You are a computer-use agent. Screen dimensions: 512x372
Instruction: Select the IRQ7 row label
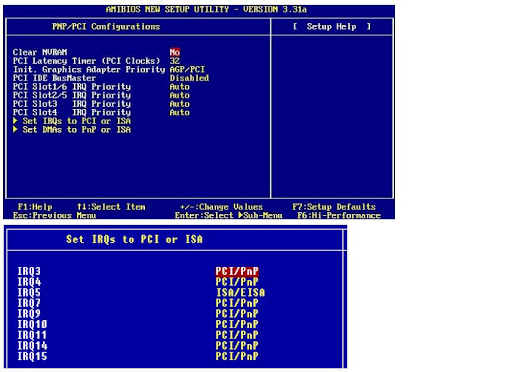click(x=29, y=303)
